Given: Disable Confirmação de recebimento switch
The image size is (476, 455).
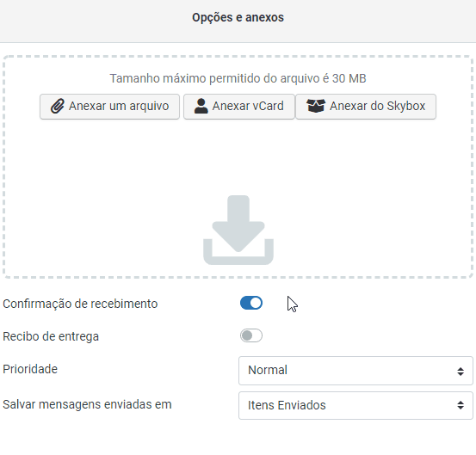Looking at the screenshot, I should tap(251, 303).
